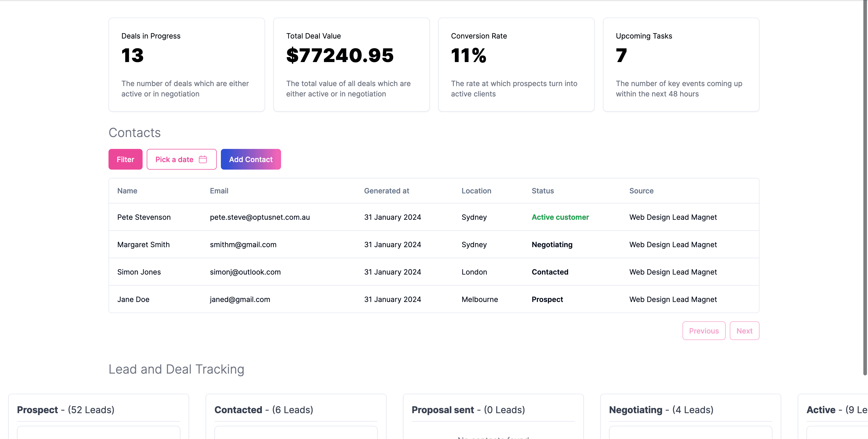Click email smithm@gmail.com

(243, 245)
